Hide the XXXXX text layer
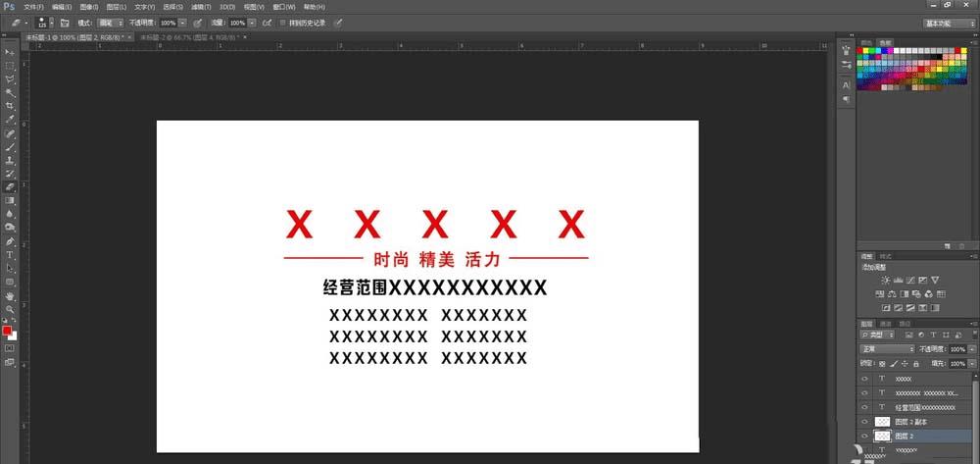This screenshot has width=980, height=464. click(865, 379)
